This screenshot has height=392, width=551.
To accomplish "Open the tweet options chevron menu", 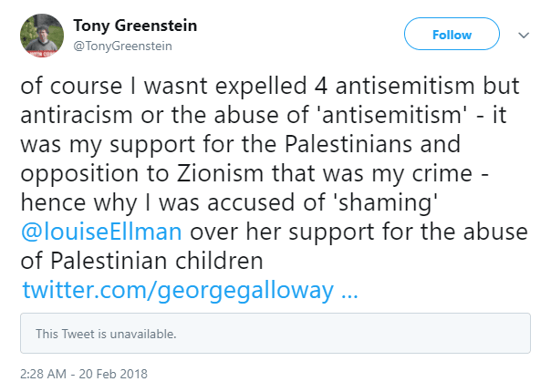I will [x=524, y=36].
